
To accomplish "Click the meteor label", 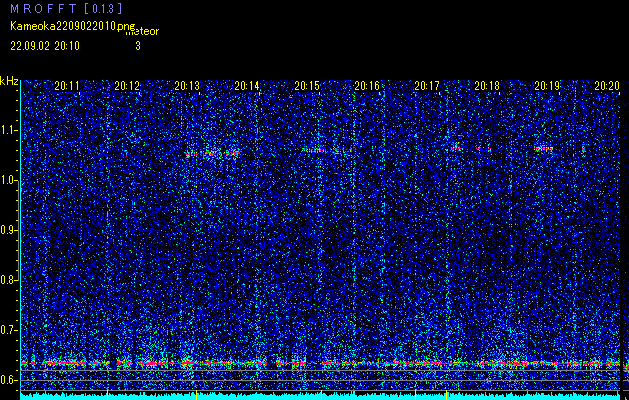I will [x=142, y=31].
